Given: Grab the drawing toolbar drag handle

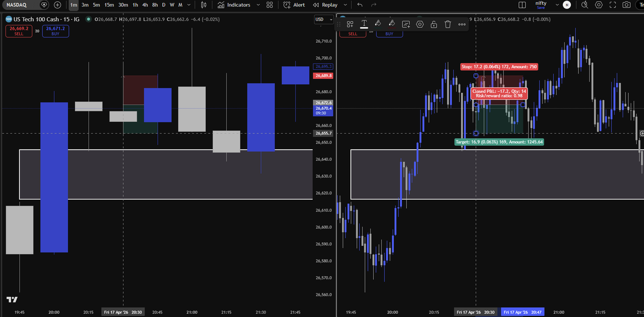Looking at the screenshot, I should tap(339, 24).
